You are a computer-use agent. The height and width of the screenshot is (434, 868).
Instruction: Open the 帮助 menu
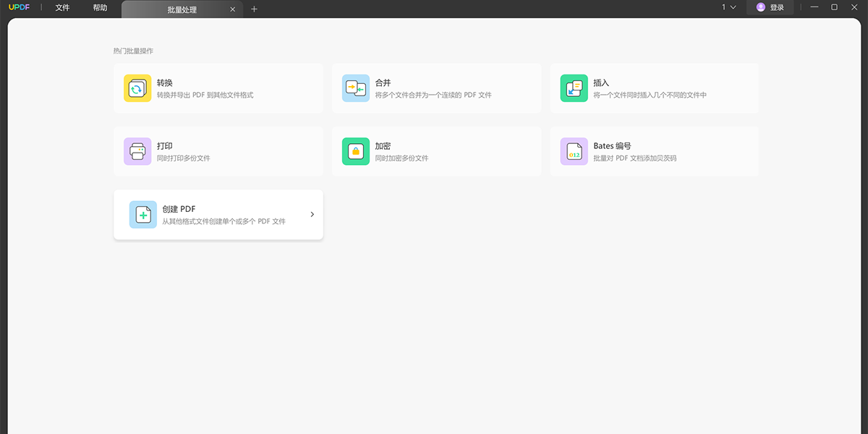tap(100, 8)
